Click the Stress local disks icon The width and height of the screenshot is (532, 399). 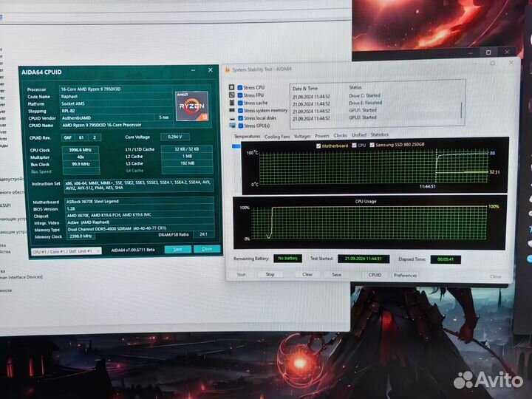232,119
